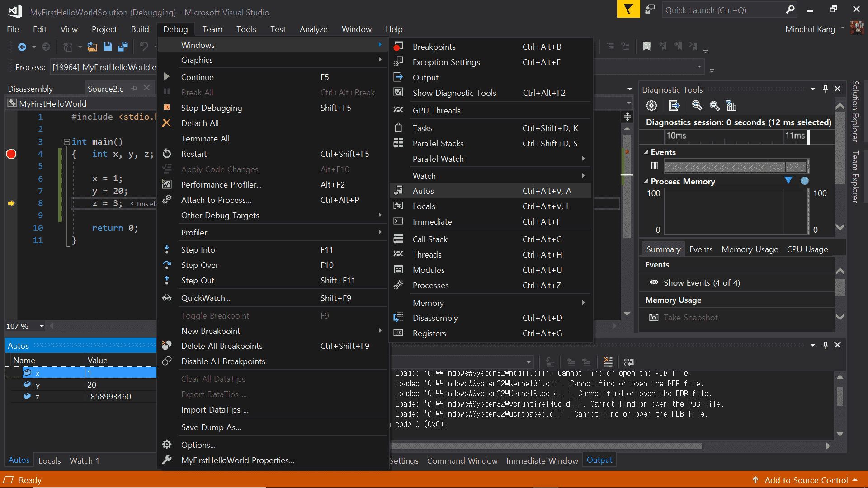The height and width of the screenshot is (488, 868).
Task: Switch to the Memory Usage tab
Action: point(750,249)
